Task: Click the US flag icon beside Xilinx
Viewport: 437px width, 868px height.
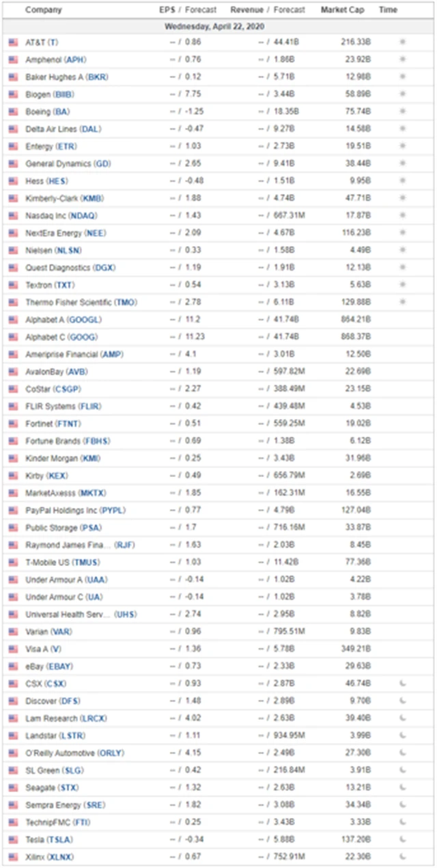Action: click(13, 856)
